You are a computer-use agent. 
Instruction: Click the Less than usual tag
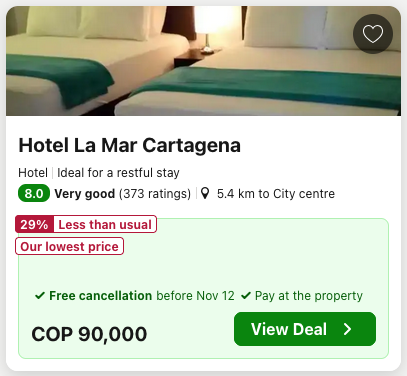tap(105, 224)
